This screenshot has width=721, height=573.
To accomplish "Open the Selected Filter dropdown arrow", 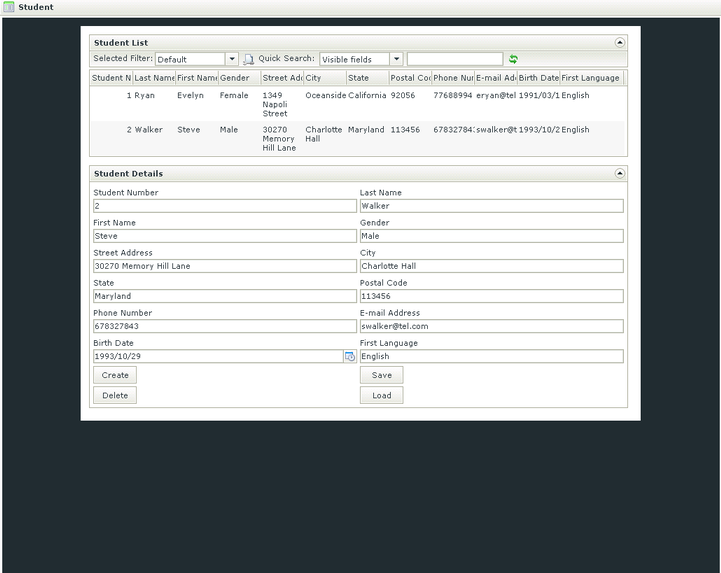I will click(x=232, y=59).
